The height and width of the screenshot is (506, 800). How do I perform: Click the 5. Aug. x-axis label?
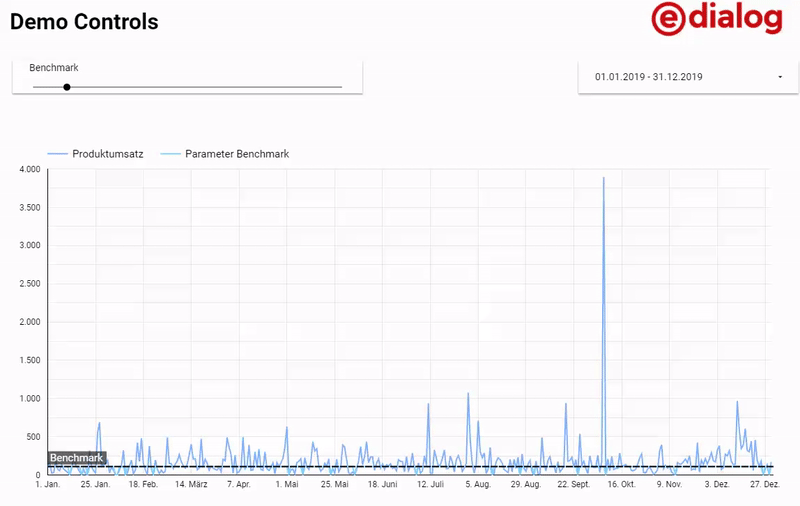477,484
